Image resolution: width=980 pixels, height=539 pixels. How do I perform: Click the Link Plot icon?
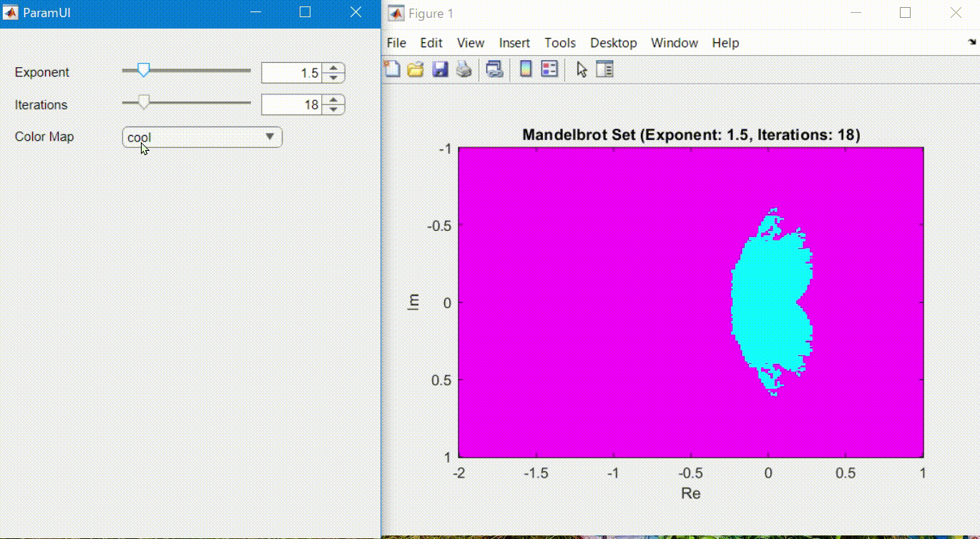click(x=494, y=69)
